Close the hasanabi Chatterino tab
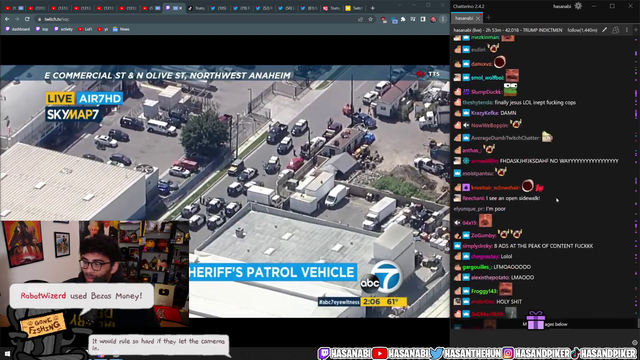640x360 pixels. 478,18
